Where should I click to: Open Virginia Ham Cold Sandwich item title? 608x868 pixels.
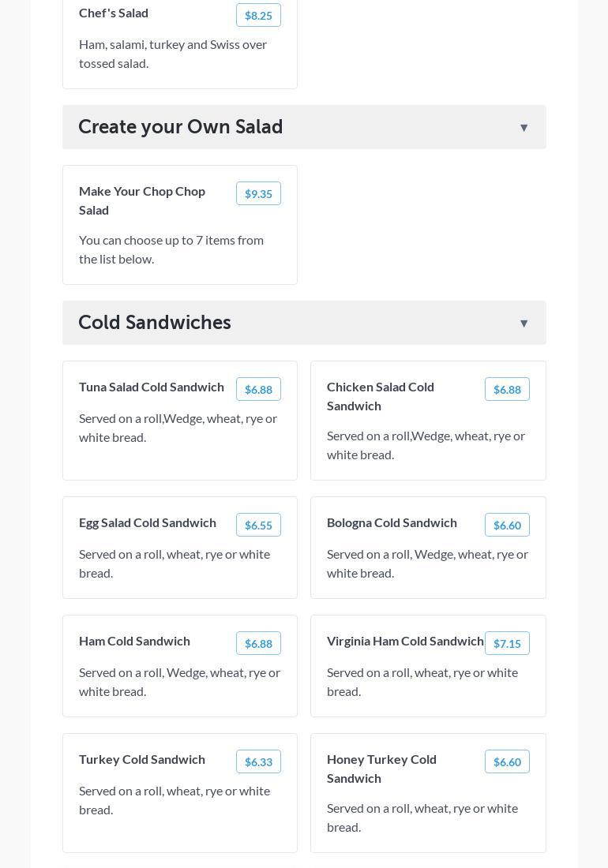(405, 641)
